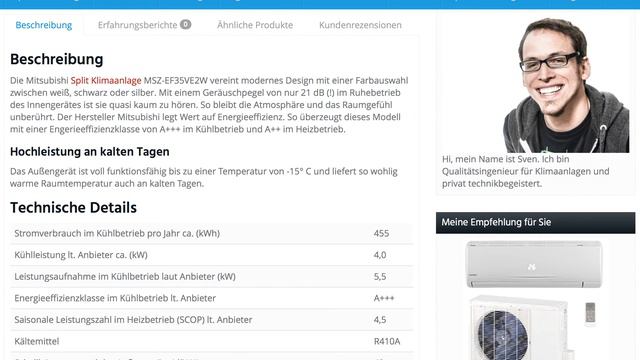The height and width of the screenshot is (360, 640).
Task: Select the Stromverbrauch im Kühlbetrieb row label
Action: [x=117, y=233]
